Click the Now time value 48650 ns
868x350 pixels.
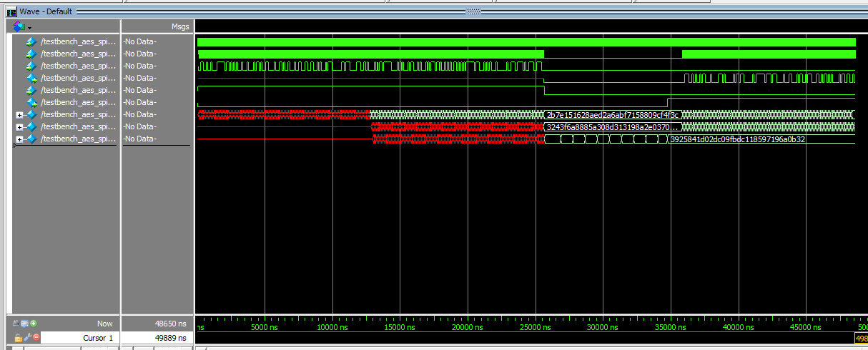171,324
